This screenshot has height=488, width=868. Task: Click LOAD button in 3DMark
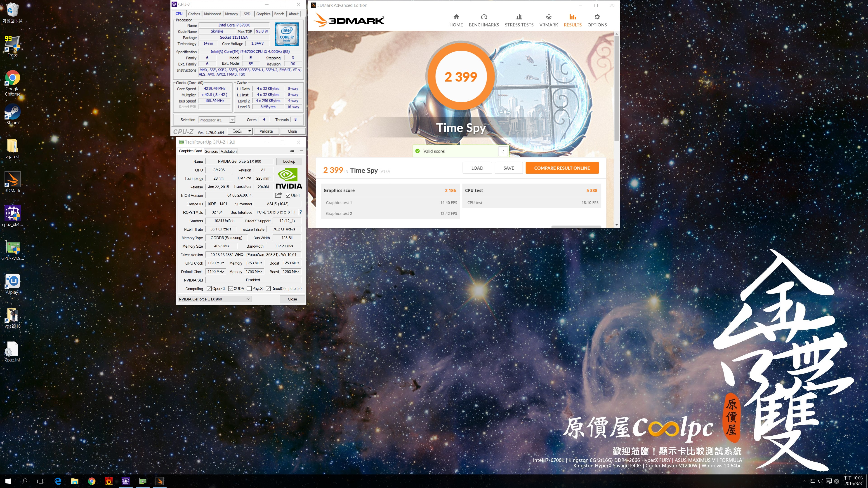point(477,168)
